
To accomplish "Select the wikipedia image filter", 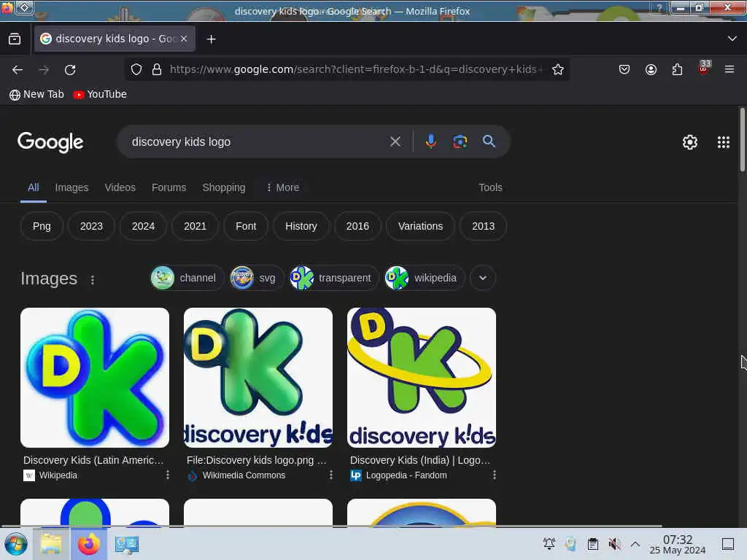I will click(424, 278).
